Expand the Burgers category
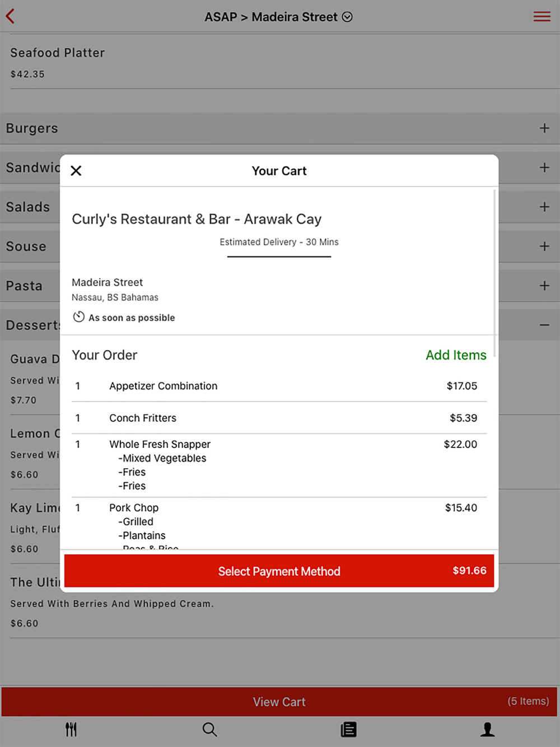The width and height of the screenshot is (560, 747). pyautogui.click(x=280, y=128)
